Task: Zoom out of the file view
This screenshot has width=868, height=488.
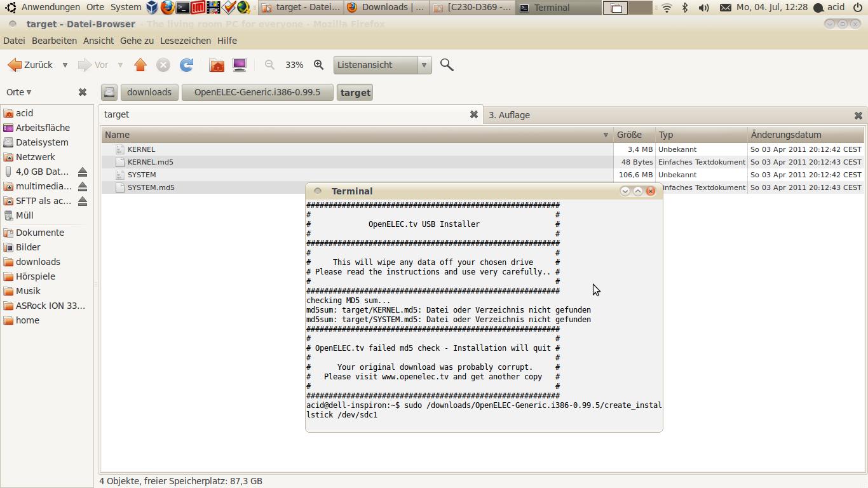Action: tap(269, 65)
